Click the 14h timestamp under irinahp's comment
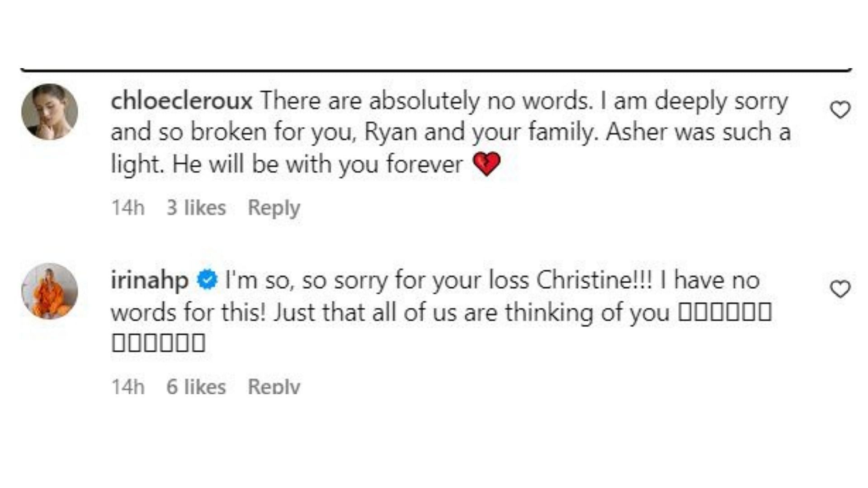868x488 pixels. point(128,386)
